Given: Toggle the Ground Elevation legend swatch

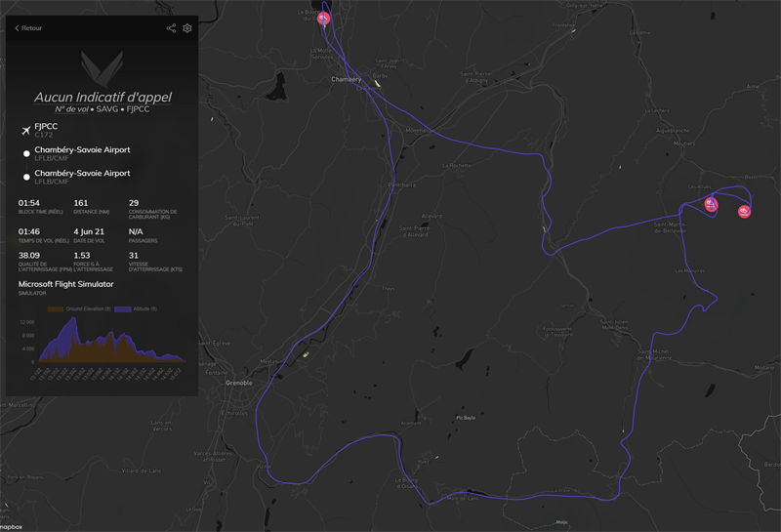Looking at the screenshot, I should pos(56,309).
